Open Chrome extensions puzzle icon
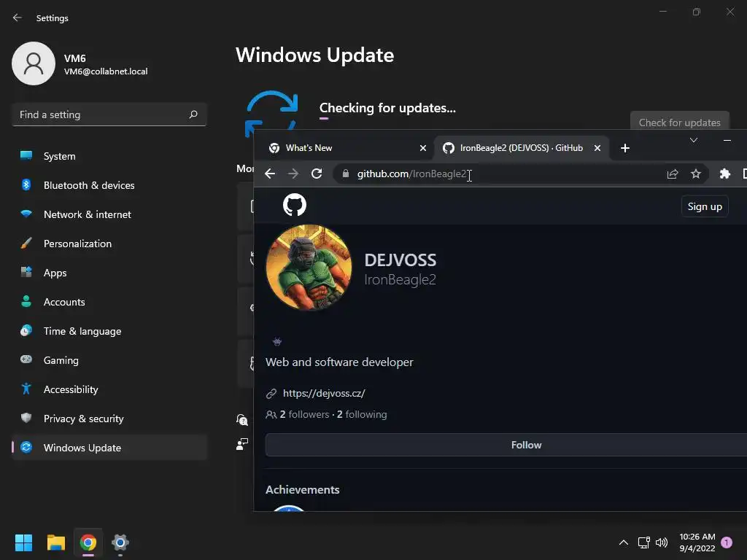 [724, 174]
